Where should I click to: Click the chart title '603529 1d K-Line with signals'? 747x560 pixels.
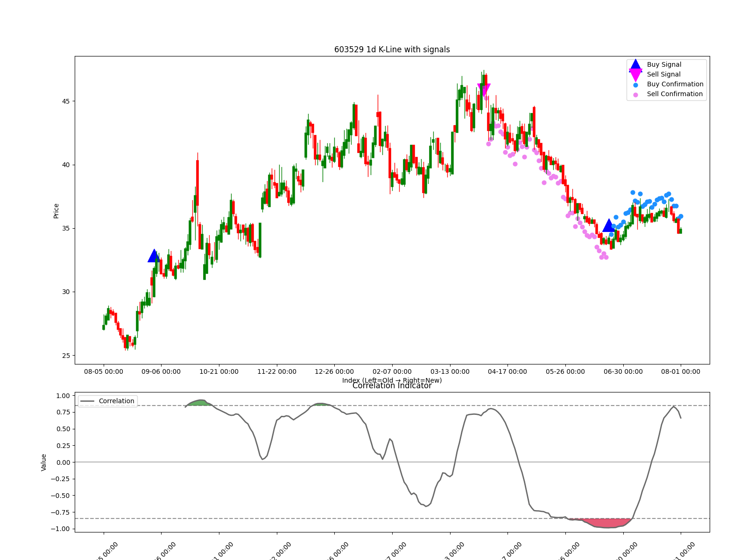(392, 49)
